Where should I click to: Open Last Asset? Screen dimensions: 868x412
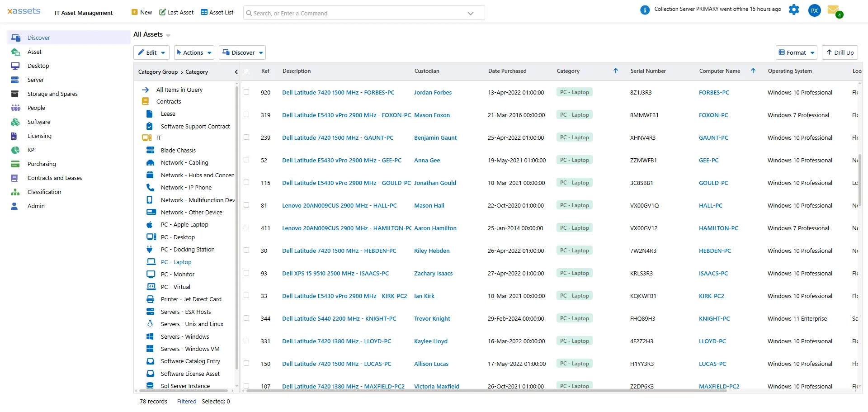[x=176, y=12]
